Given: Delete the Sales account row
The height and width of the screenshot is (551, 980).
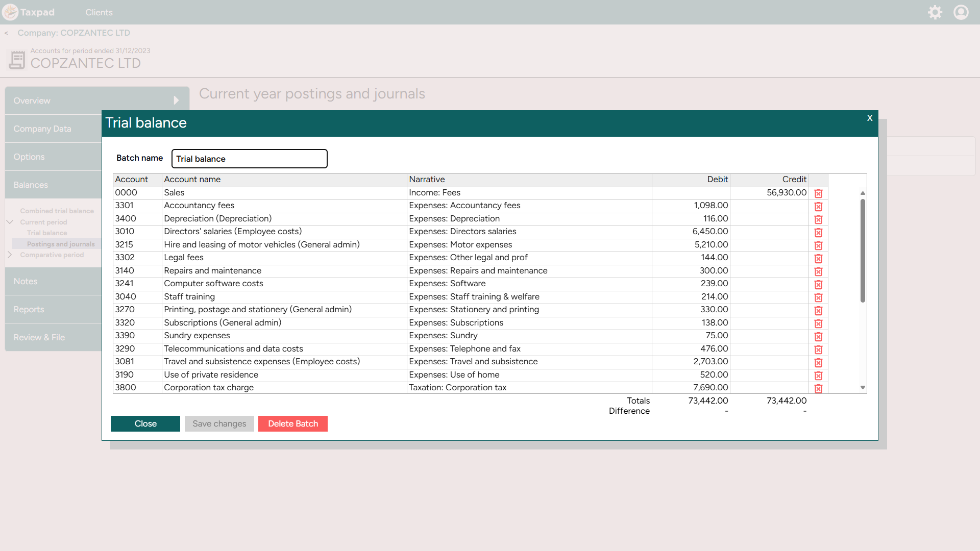Looking at the screenshot, I should point(819,193).
